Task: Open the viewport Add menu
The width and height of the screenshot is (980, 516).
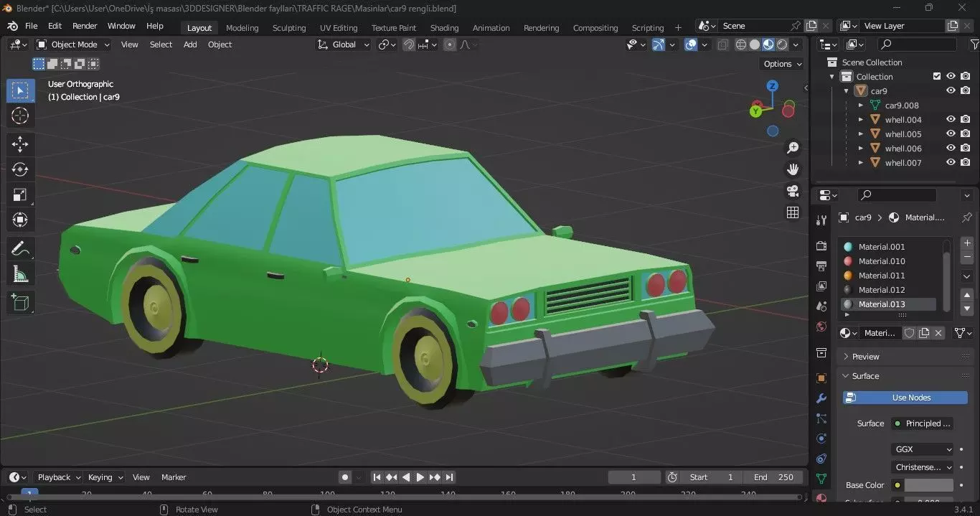Action: click(x=190, y=44)
